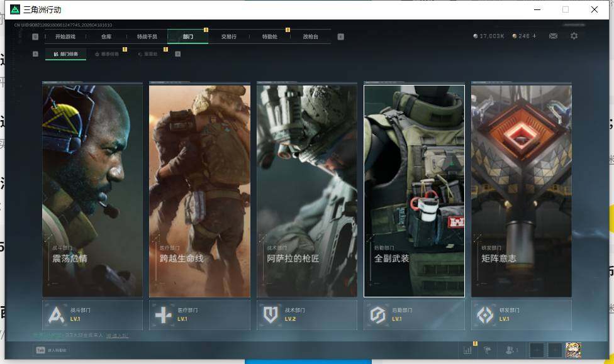Click the 医疗部门 LV.1 panel
Viewport: 614px width, 364px height.
click(x=199, y=315)
